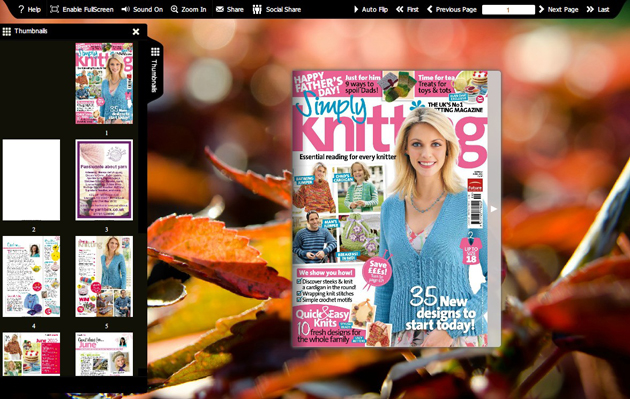Click the Thumbnails grid icon in panel header

coord(6,31)
